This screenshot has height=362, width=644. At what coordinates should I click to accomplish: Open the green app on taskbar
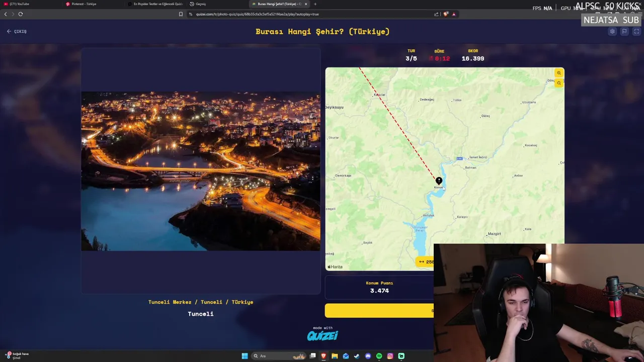pos(401,356)
